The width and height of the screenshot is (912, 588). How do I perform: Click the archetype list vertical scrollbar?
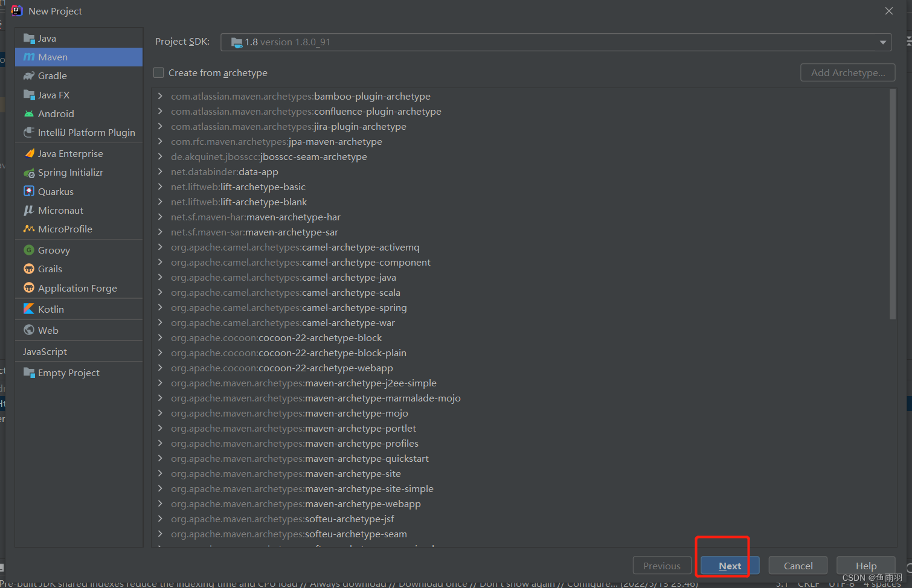tap(893, 205)
